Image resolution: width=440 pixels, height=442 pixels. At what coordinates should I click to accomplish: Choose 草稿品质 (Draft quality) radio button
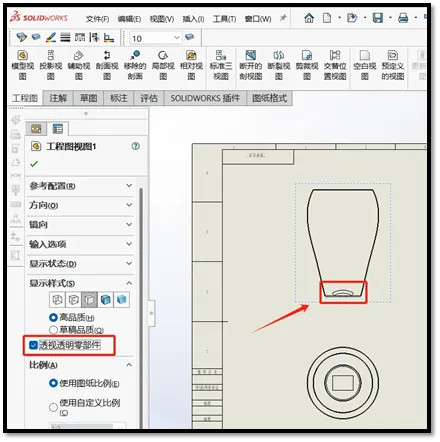coord(53,330)
